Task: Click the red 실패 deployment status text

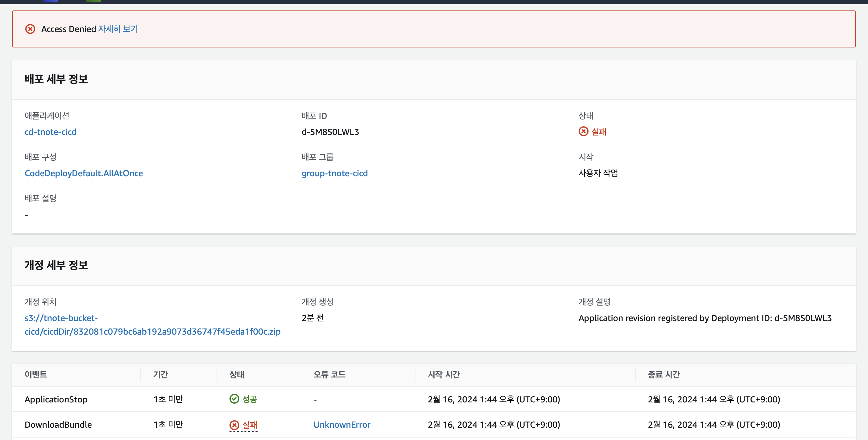Action: coord(599,132)
